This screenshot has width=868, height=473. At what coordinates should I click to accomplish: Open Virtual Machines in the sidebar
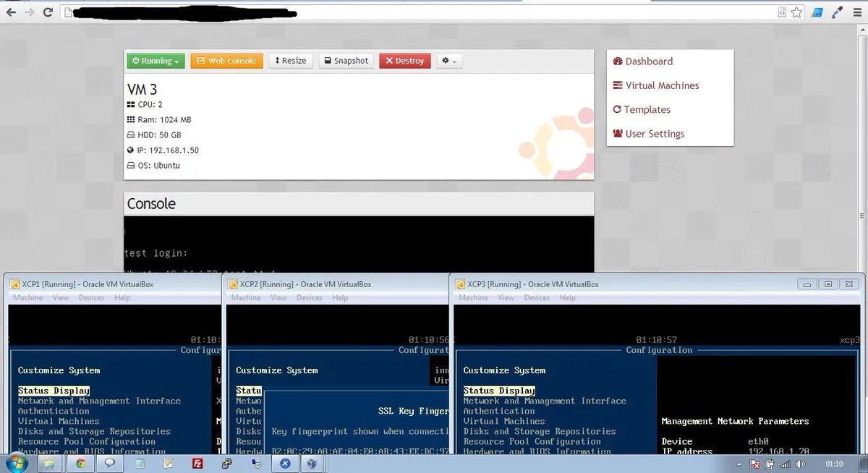click(656, 85)
